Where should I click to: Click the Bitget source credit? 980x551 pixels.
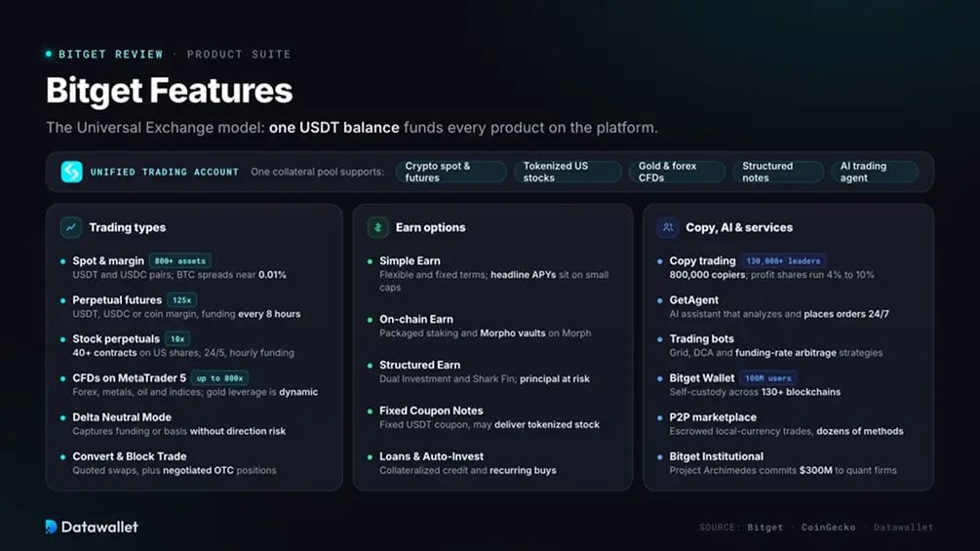tap(765, 528)
